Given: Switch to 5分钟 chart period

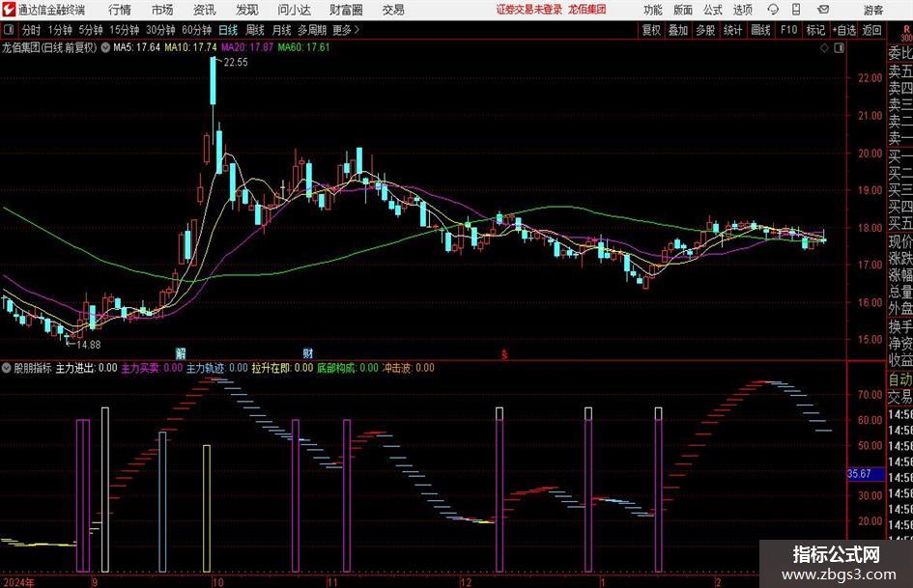Looking at the screenshot, I should tap(91, 30).
